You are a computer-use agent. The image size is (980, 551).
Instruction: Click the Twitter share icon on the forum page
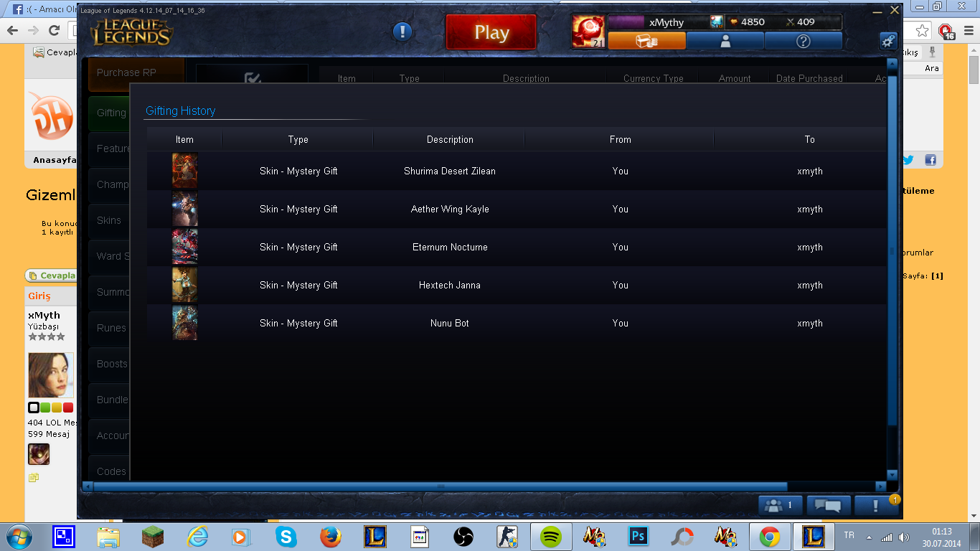tap(908, 160)
